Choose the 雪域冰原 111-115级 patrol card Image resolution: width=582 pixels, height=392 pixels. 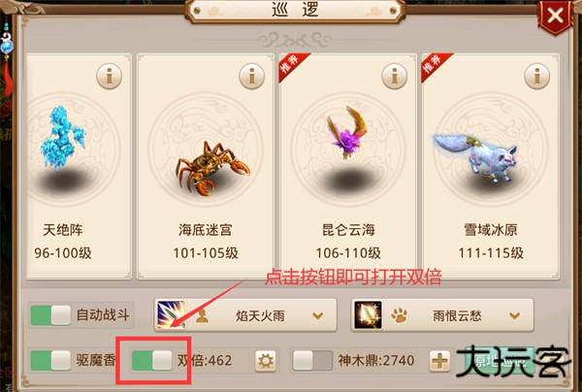(491, 166)
